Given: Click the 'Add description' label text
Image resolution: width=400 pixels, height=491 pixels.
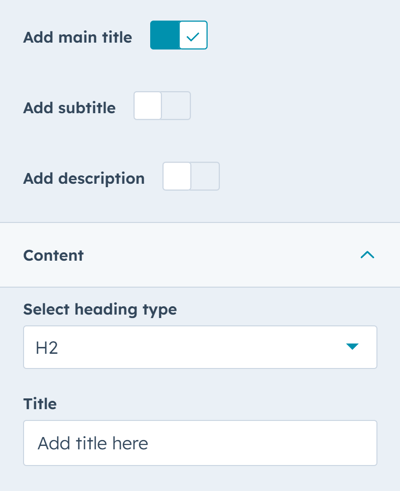Looking at the screenshot, I should point(84,179).
